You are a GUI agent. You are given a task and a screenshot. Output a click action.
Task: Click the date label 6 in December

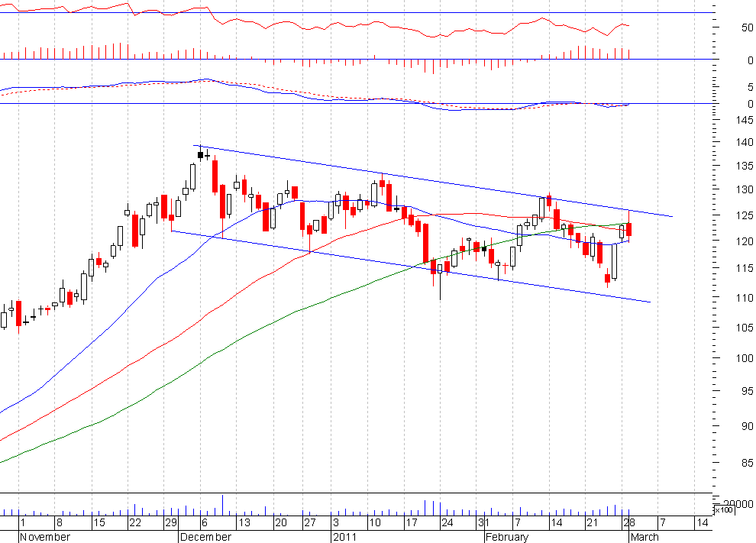tap(205, 522)
